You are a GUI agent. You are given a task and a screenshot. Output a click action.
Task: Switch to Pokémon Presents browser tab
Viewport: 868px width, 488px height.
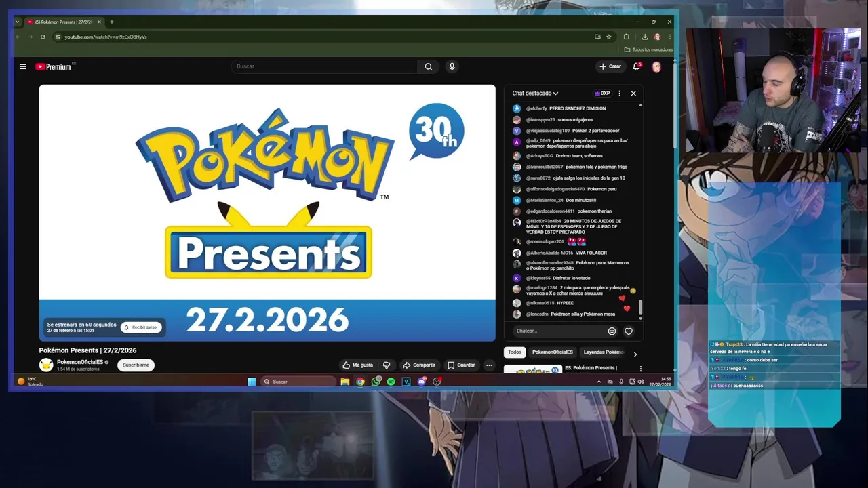(x=63, y=22)
